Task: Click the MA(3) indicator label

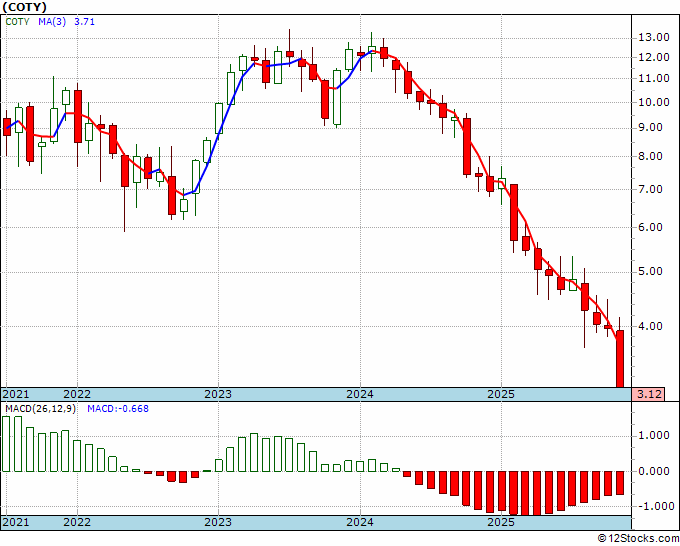Action: 52,22
